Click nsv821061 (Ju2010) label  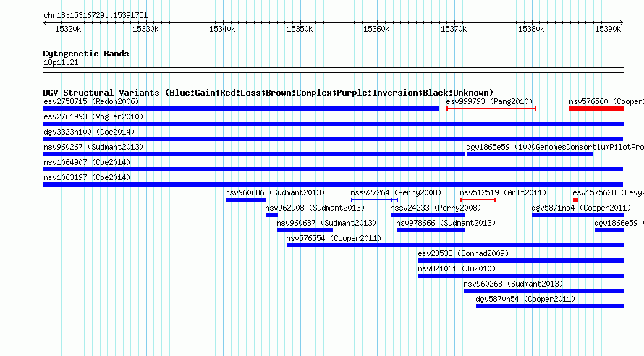pos(457,268)
